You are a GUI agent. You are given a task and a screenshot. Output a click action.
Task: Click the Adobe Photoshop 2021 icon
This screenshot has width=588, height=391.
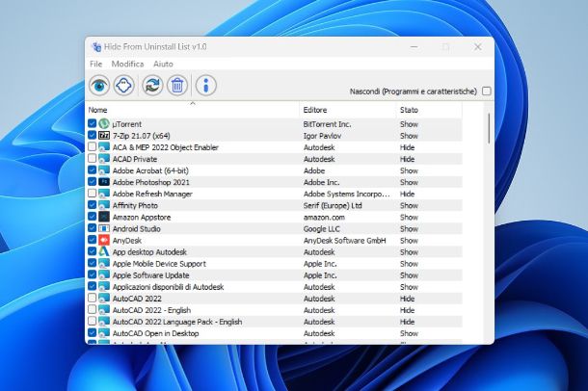(104, 182)
